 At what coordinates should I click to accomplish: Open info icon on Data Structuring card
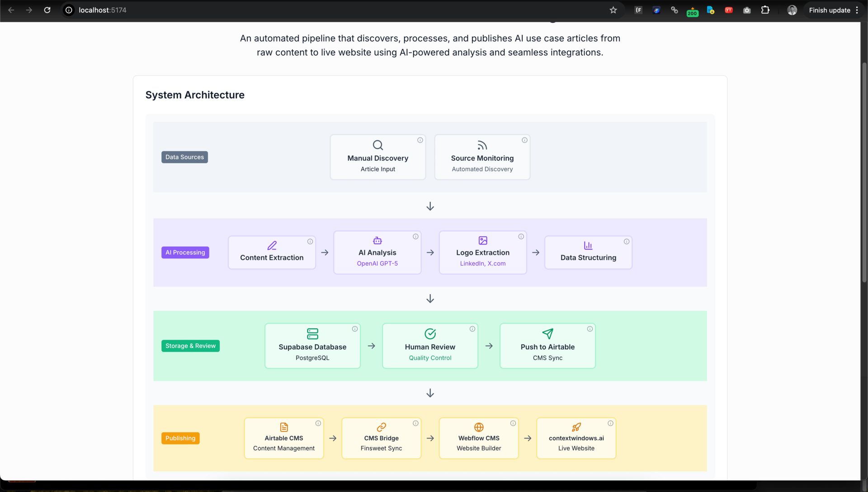pyautogui.click(x=627, y=242)
